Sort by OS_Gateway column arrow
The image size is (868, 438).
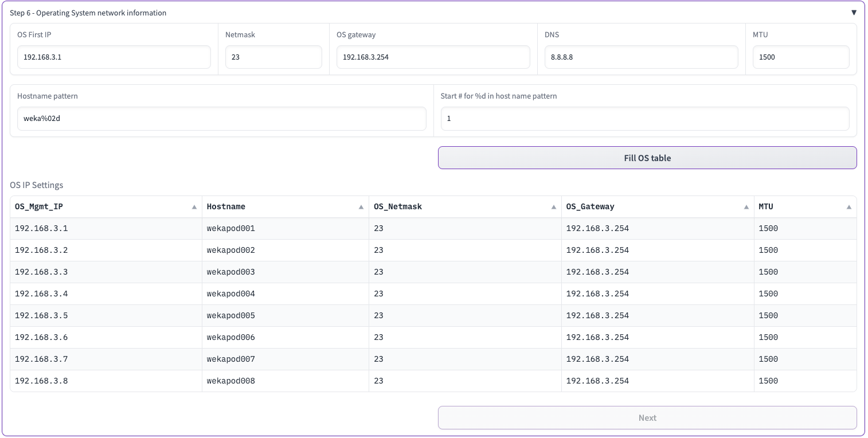coord(746,207)
